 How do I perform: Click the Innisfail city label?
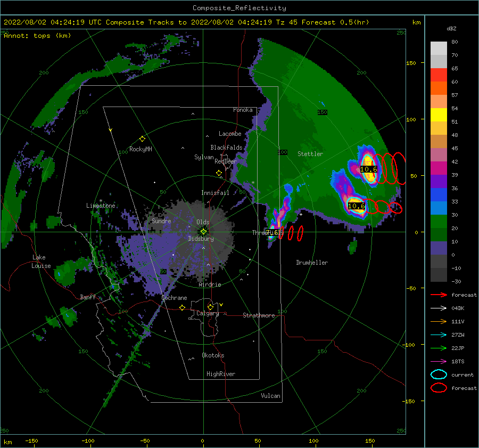click(x=215, y=193)
